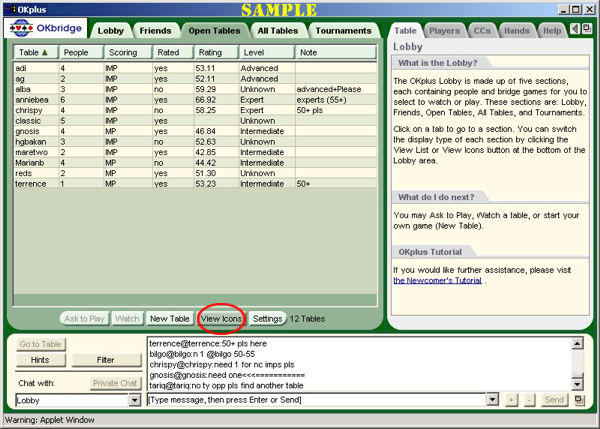The width and height of the screenshot is (600, 429).
Task: Click the Watch button
Action: [x=127, y=319]
